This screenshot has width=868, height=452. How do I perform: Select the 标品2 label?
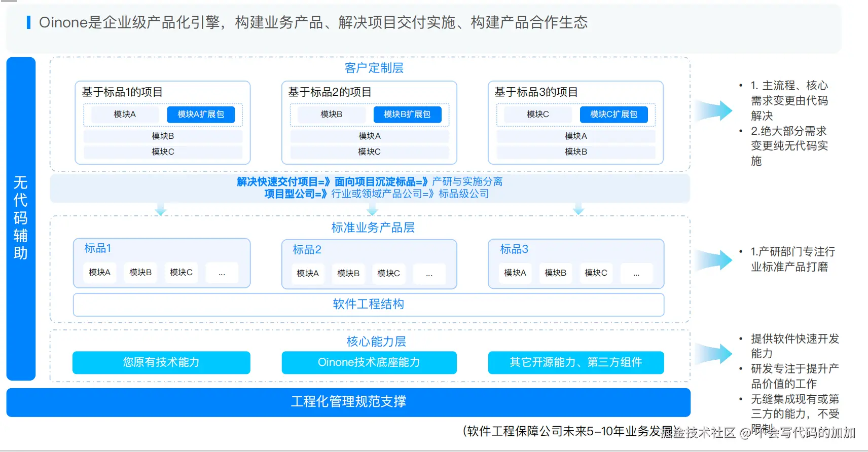307,250
